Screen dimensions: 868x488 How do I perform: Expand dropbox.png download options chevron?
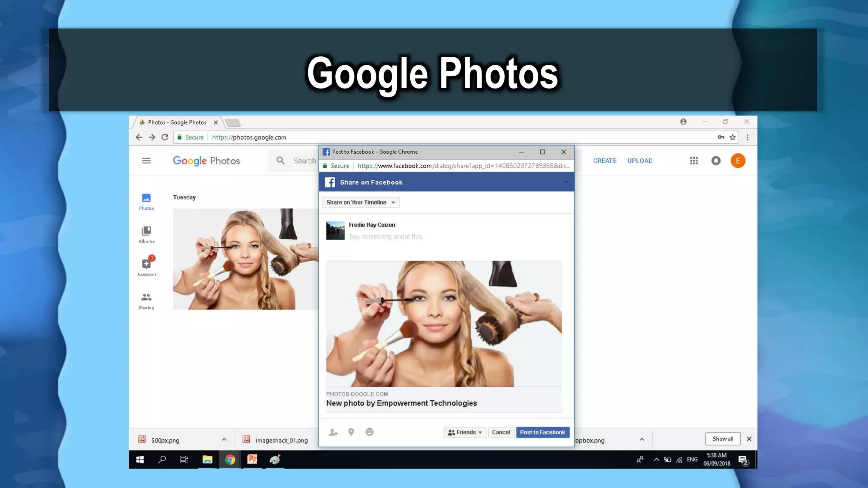pos(642,439)
